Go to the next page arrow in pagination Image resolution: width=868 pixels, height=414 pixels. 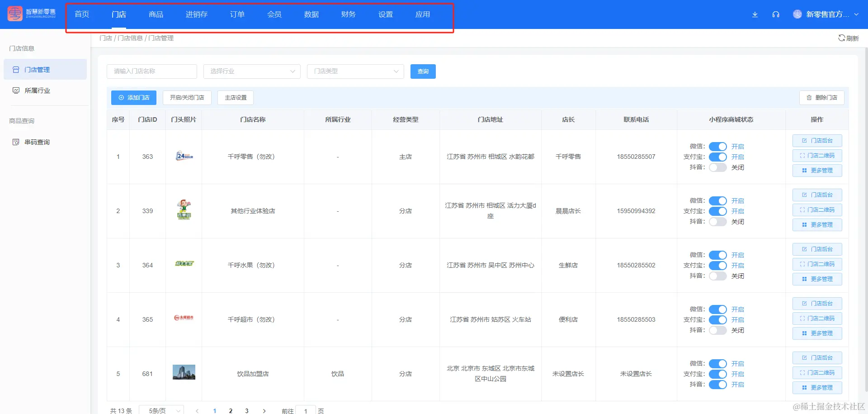[x=264, y=411]
